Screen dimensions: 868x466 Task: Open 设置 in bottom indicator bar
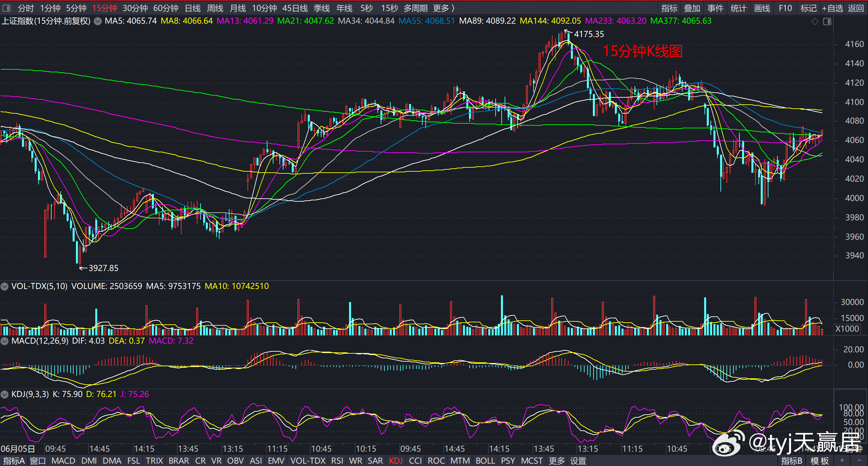[578, 461]
